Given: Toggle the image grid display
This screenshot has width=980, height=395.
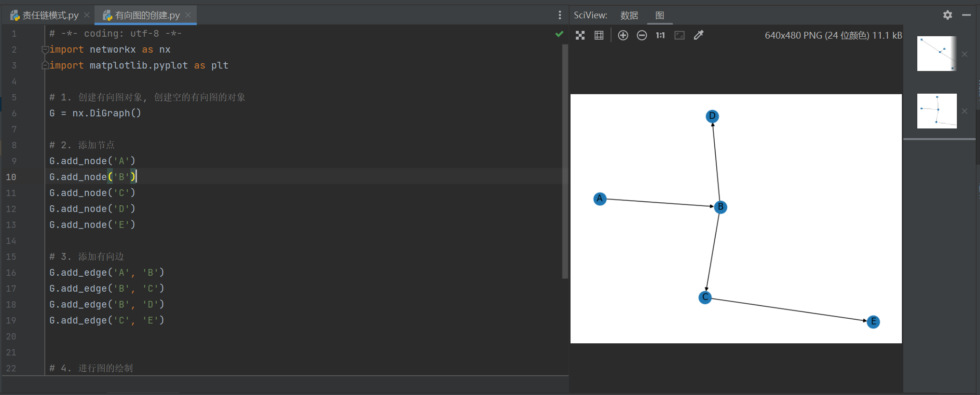Looking at the screenshot, I should [599, 35].
